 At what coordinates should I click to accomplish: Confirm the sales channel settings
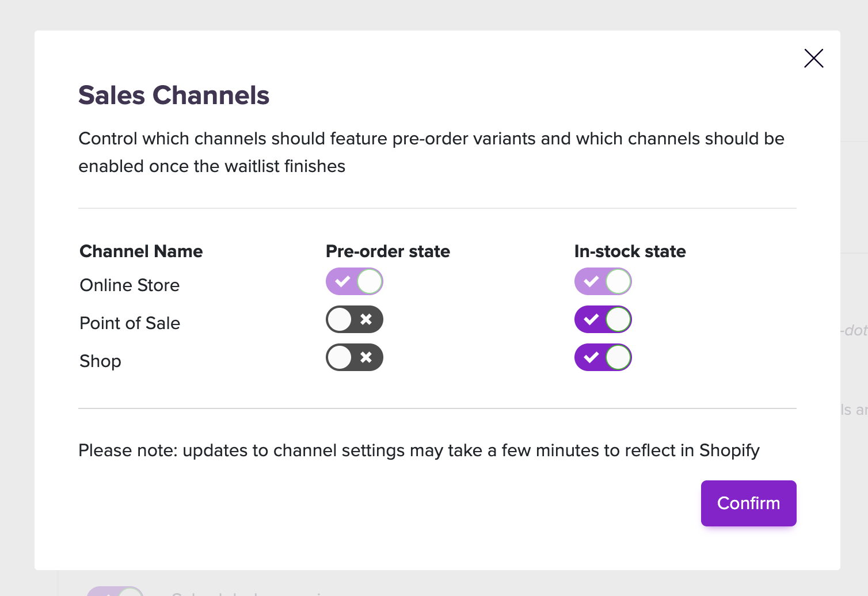[x=748, y=503]
